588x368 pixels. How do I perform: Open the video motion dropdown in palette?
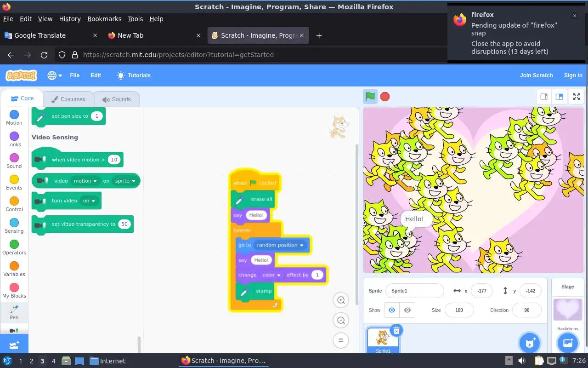click(x=86, y=181)
